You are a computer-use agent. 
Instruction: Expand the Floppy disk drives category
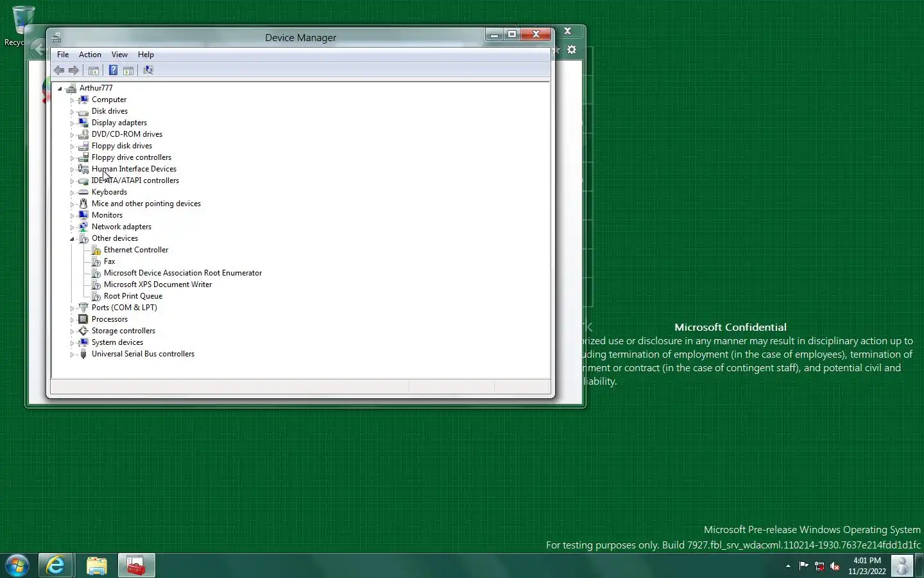click(x=72, y=146)
